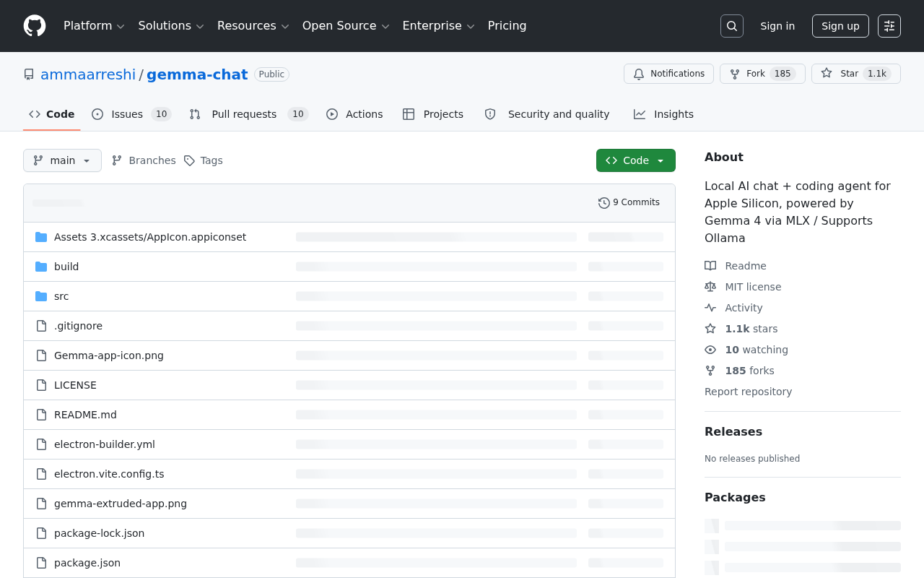Screen dimensions: 924x578
Task: Click the Sign up button
Action: pyautogui.click(x=840, y=26)
